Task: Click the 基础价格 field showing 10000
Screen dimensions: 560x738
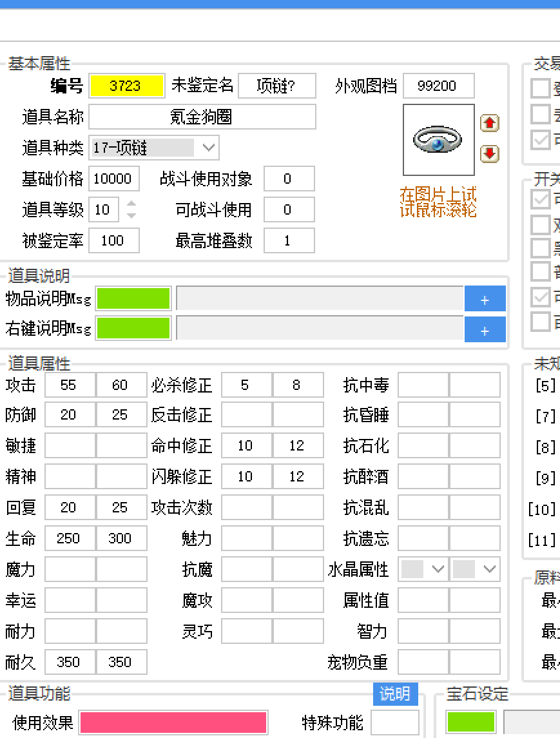Action: (x=113, y=179)
